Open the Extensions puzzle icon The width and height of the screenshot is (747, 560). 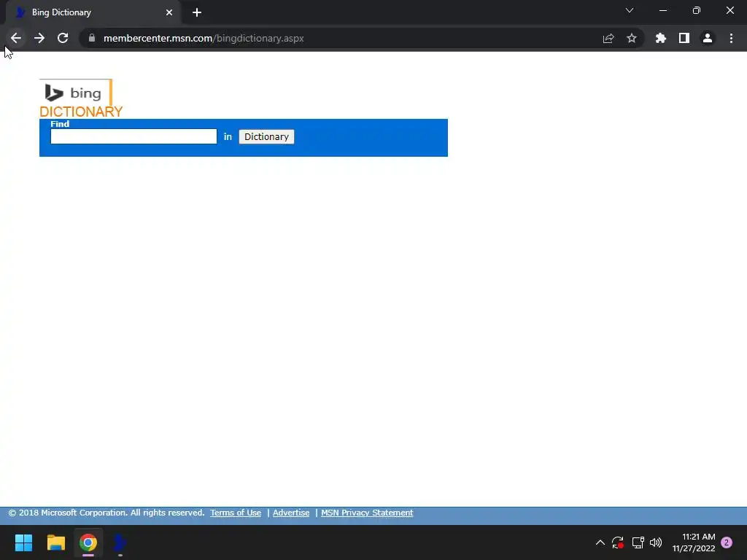[x=661, y=38]
